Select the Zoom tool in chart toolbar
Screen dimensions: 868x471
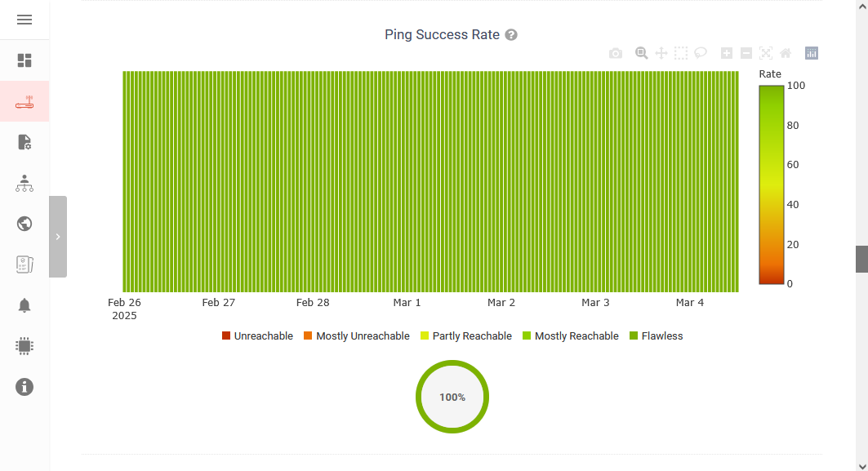tap(642, 53)
